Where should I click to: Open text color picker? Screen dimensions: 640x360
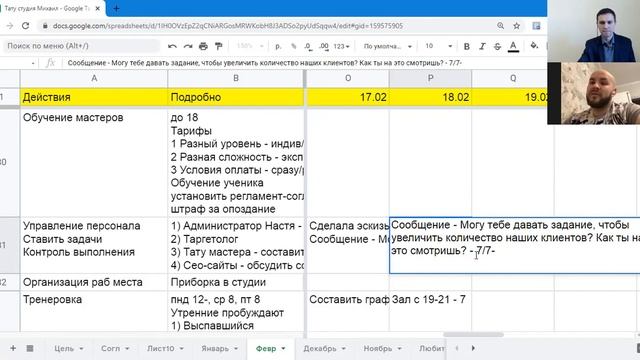point(513,47)
